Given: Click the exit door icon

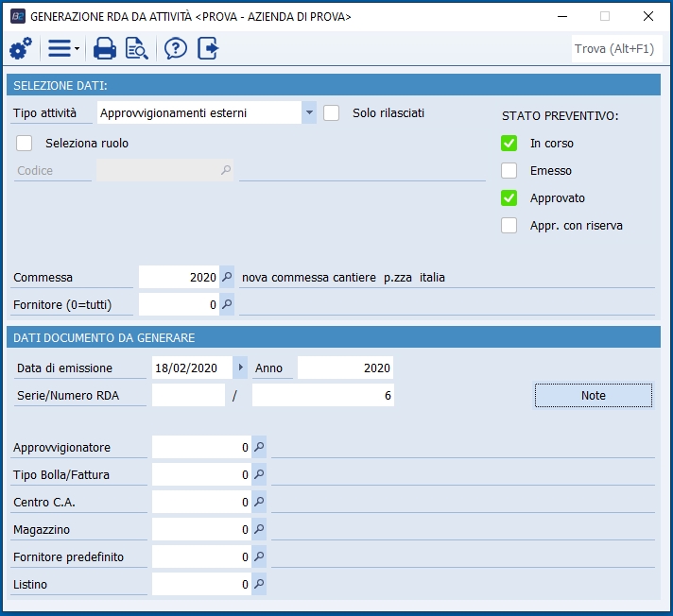Looking at the screenshot, I should (208, 49).
